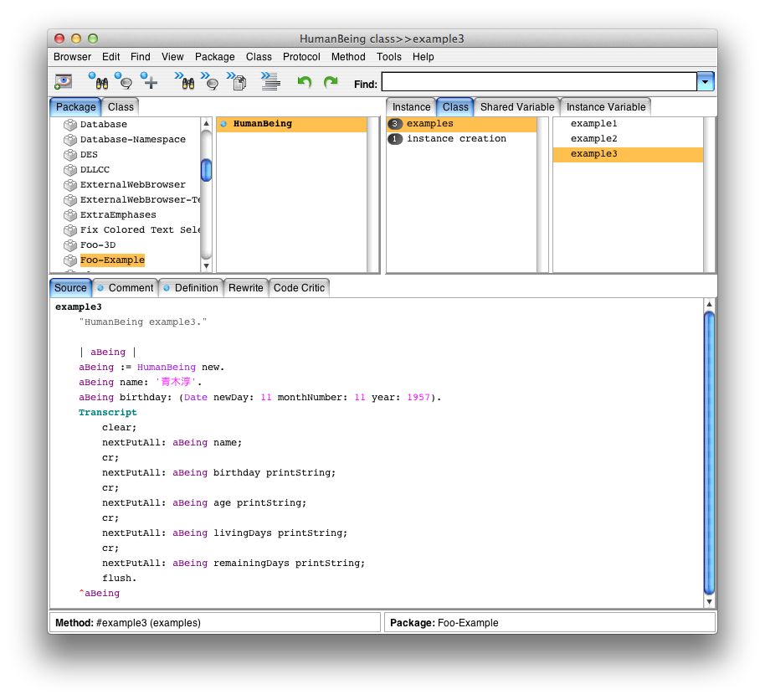This screenshot has width=765, height=700.
Task: Select the examples protocol
Action: (x=461, y=124)
